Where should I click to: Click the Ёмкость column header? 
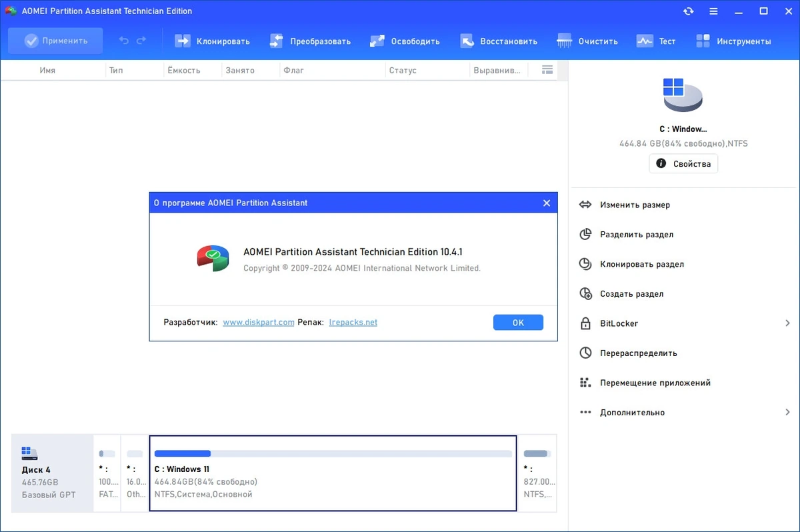[x=183, y=70]
